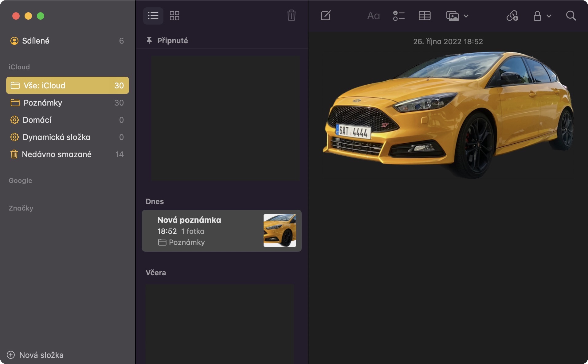
Task: Insert a checklist using the checklist icon
Action: pos(398,16)
